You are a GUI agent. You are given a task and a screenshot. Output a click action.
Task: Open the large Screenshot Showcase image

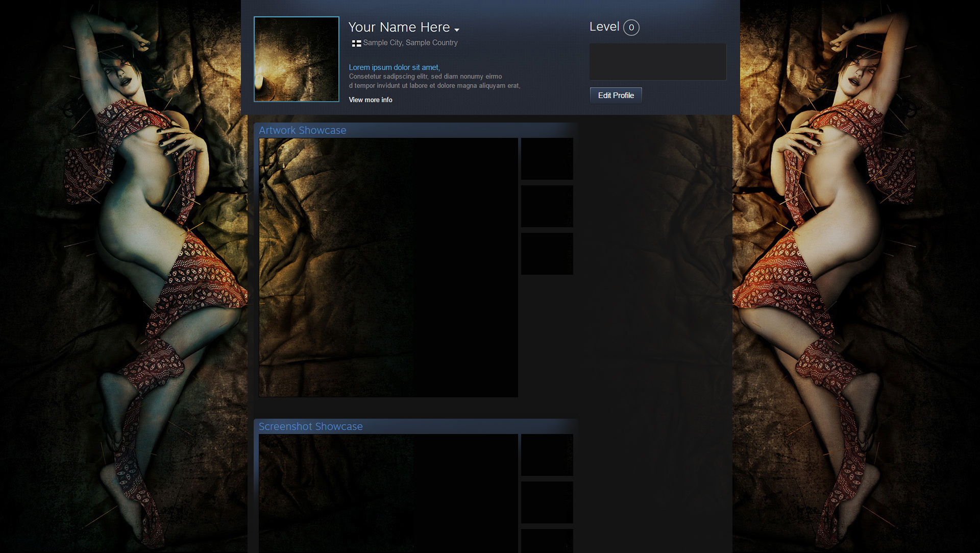(x=388, y=493)
